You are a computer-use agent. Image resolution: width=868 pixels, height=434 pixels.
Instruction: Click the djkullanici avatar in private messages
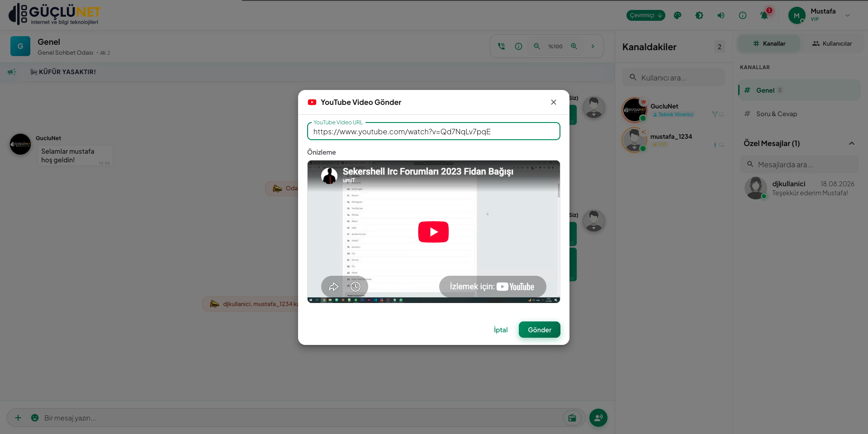point(755,188)
